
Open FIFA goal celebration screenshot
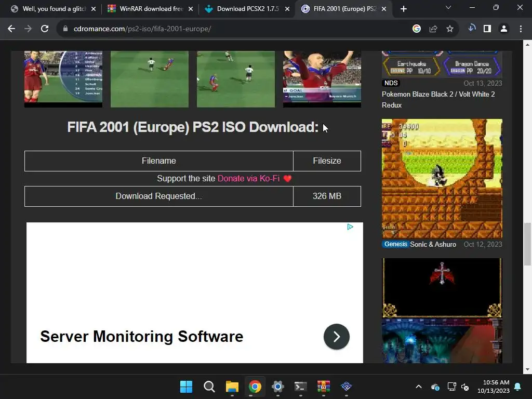tap(322, 79)
